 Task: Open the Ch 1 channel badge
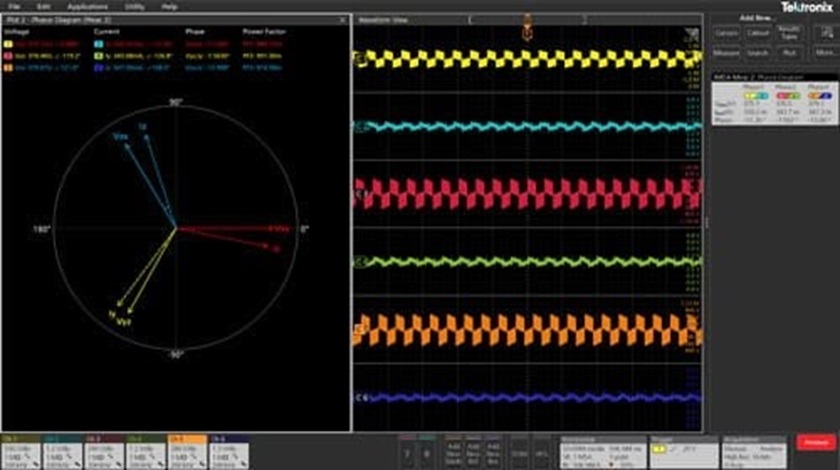21,453
